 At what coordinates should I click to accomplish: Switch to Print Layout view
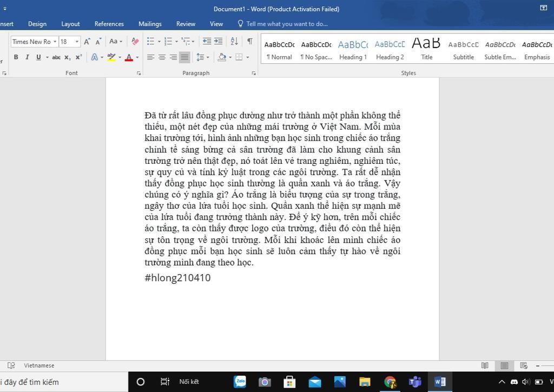pos(504,366)
